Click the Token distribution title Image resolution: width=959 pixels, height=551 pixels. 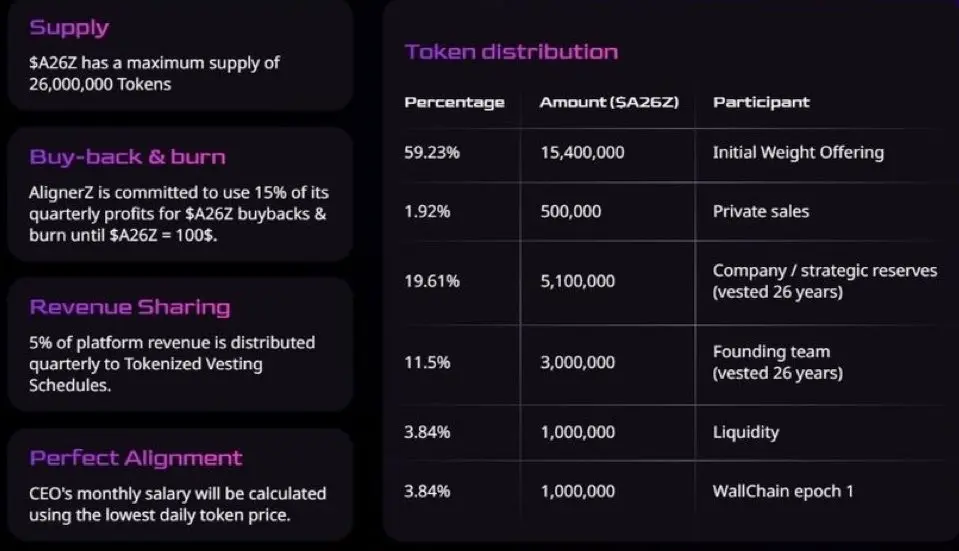[511, 52]
